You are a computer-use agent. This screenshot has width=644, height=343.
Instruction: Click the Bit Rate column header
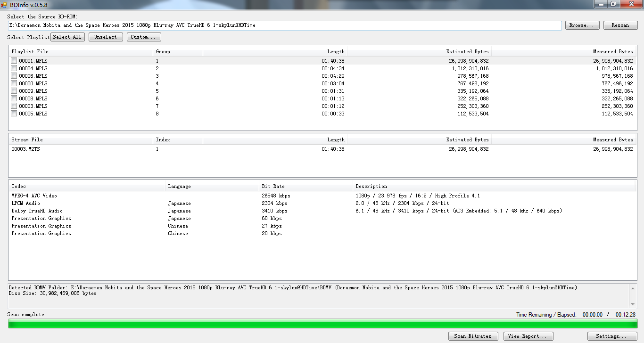coord(305,186)
